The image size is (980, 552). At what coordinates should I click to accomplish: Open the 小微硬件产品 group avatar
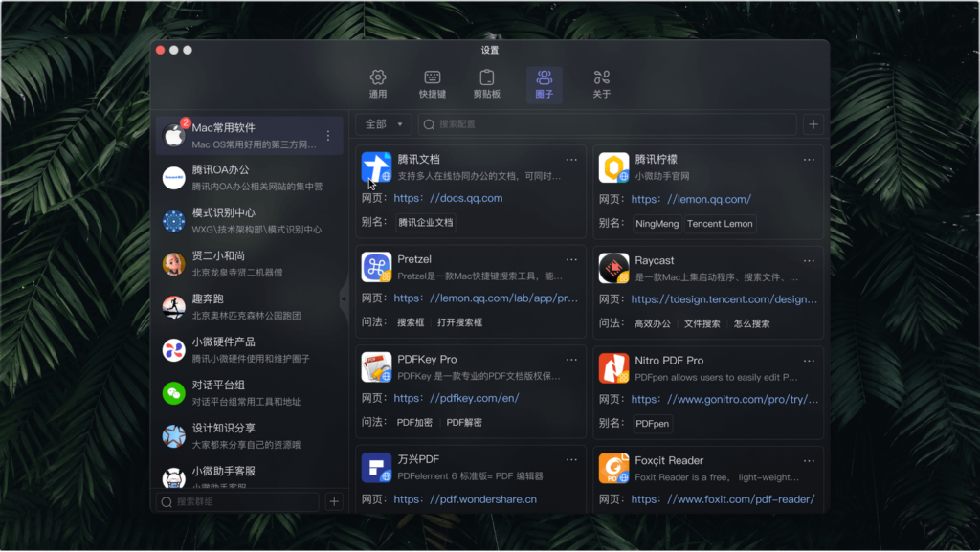[x=174, y=350]
